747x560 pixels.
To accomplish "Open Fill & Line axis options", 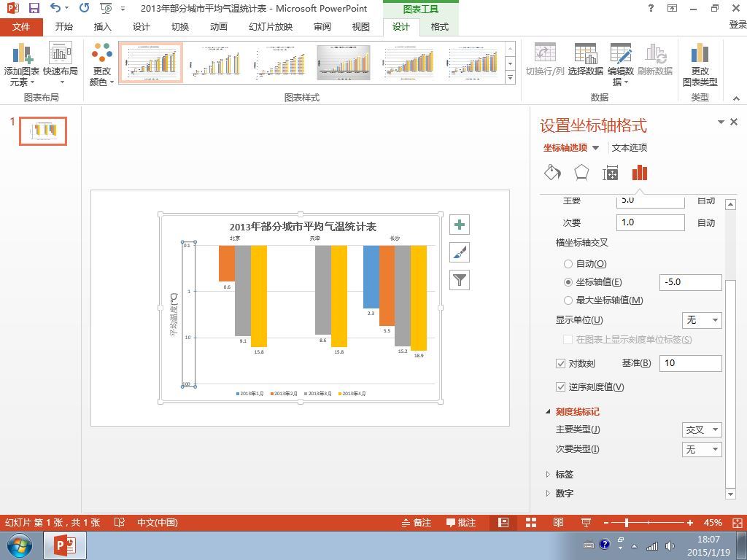I will 552,172.
